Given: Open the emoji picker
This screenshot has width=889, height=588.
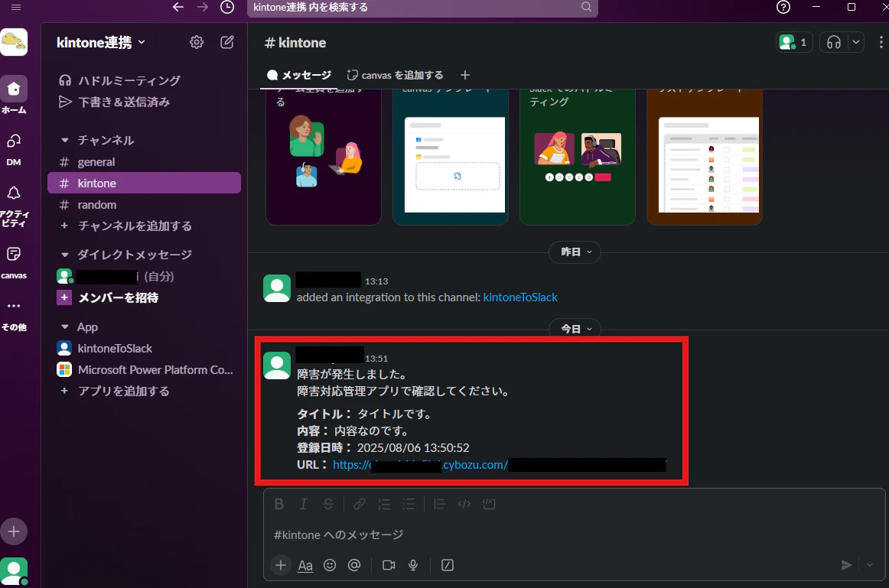Looking at the screenshot, I should coord(330,565).
